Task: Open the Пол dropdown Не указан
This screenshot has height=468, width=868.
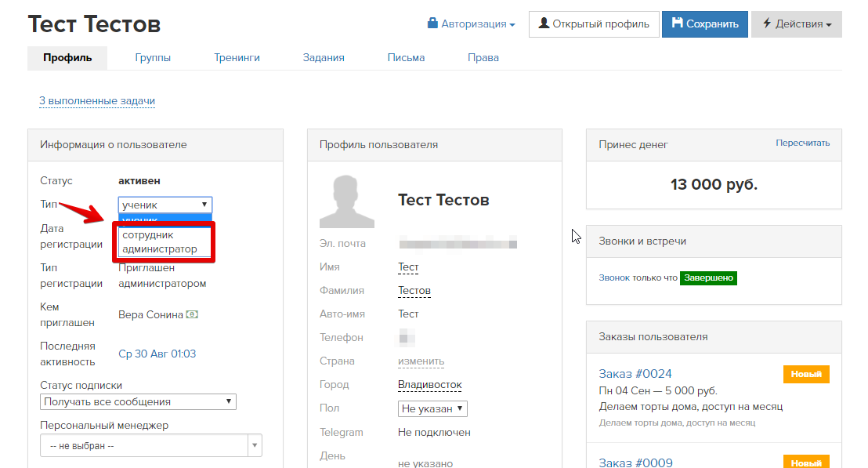Action: tap(432, 408)
